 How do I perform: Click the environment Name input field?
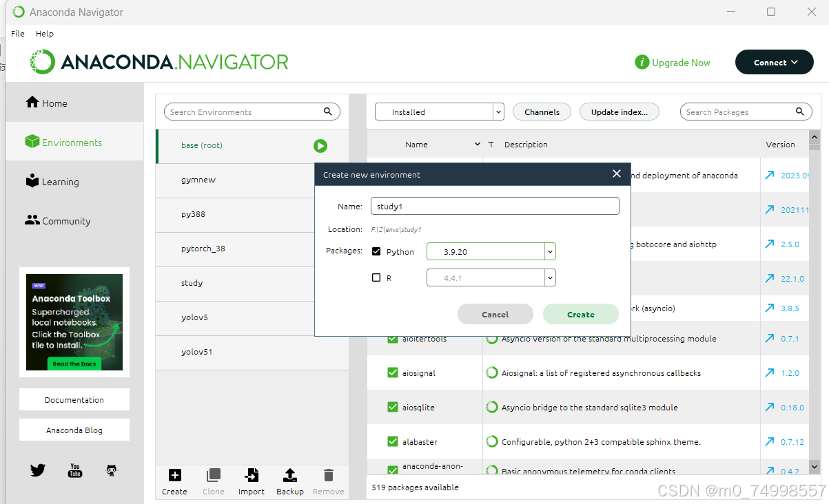click(x=495, y=206)
